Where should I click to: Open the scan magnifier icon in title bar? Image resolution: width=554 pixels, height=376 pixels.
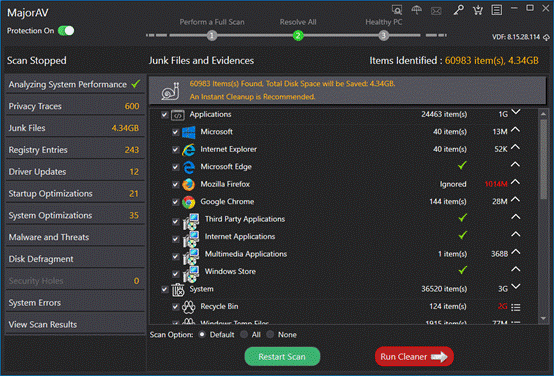(397, 10)
